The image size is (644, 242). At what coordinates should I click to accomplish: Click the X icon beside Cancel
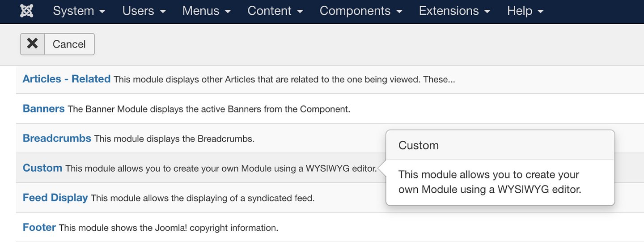pyautogui.click(x=32, y=44)
